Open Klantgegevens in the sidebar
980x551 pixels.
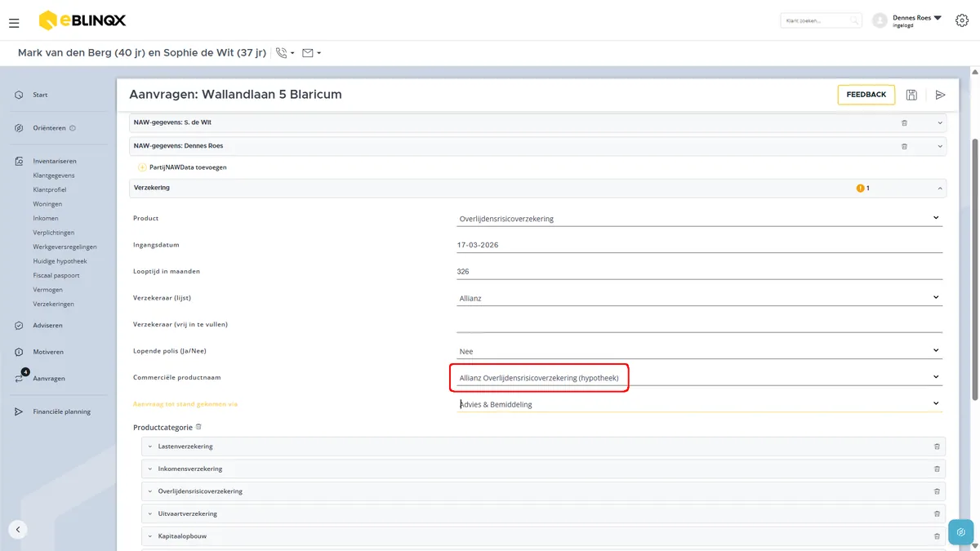(54, 176)
